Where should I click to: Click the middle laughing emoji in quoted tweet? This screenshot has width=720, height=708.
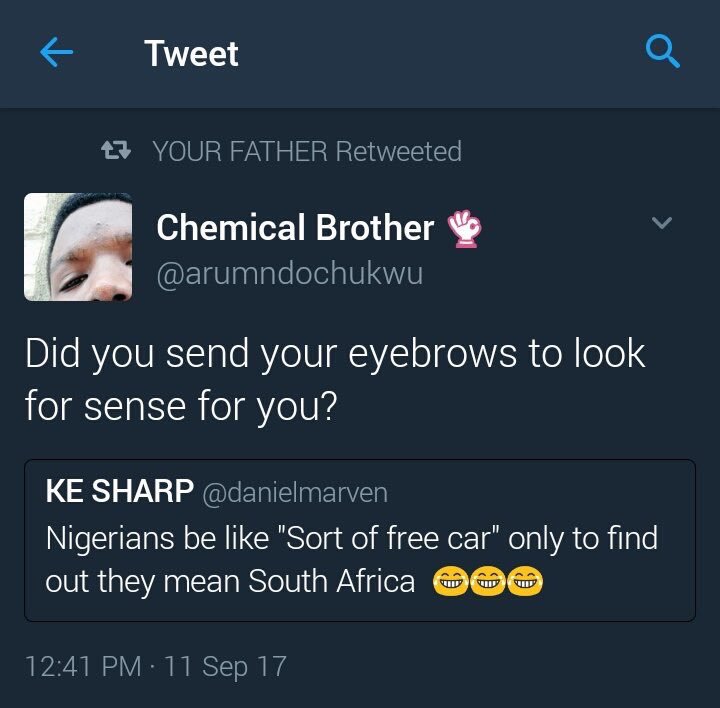coord(488,582)
